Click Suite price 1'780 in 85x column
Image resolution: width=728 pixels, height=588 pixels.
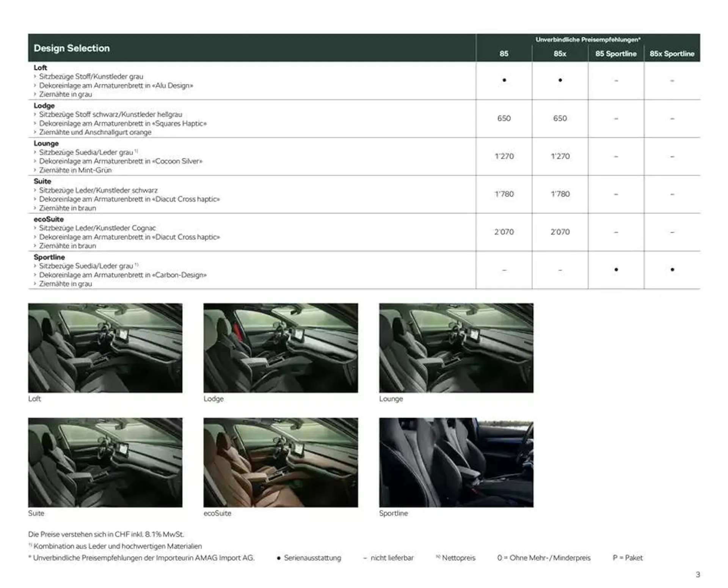[560, 194]
